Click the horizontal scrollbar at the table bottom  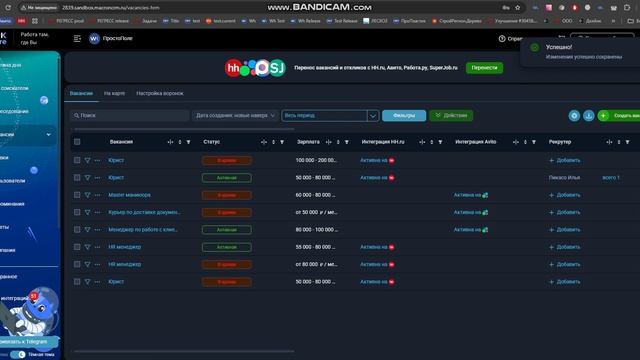(x=184, y=351)
